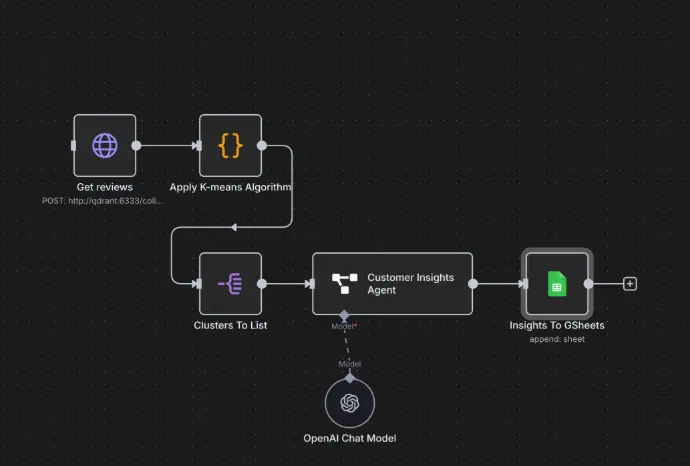Click the "Clusters To List" node label
690x466 pixels.
230,325
